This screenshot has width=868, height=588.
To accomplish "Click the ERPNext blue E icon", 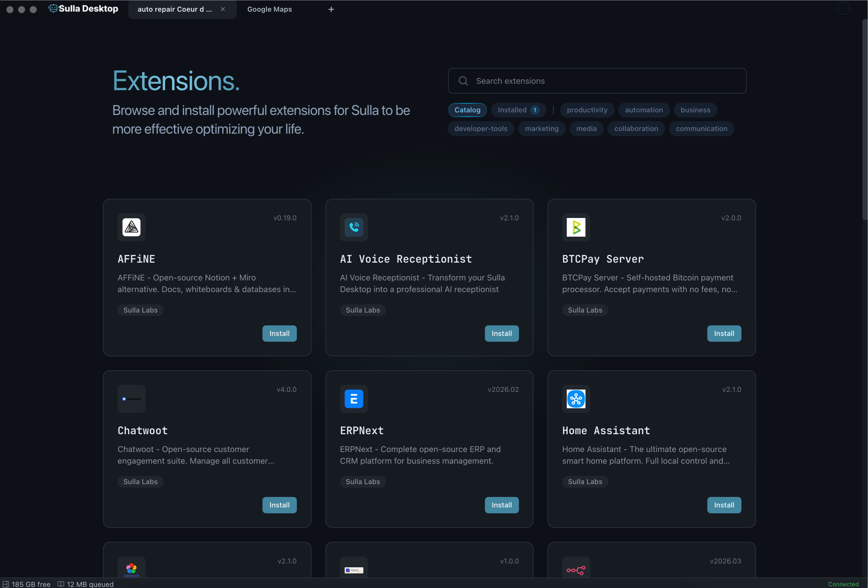I will [354, 399].
